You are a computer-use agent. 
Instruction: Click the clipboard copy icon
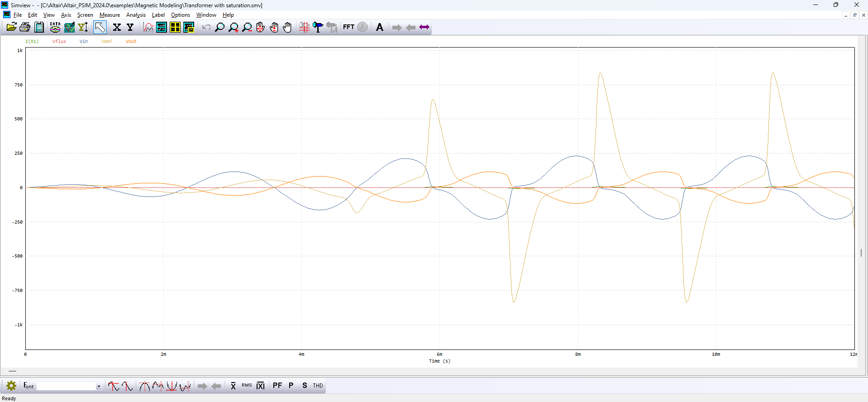[x=39, y=28]
